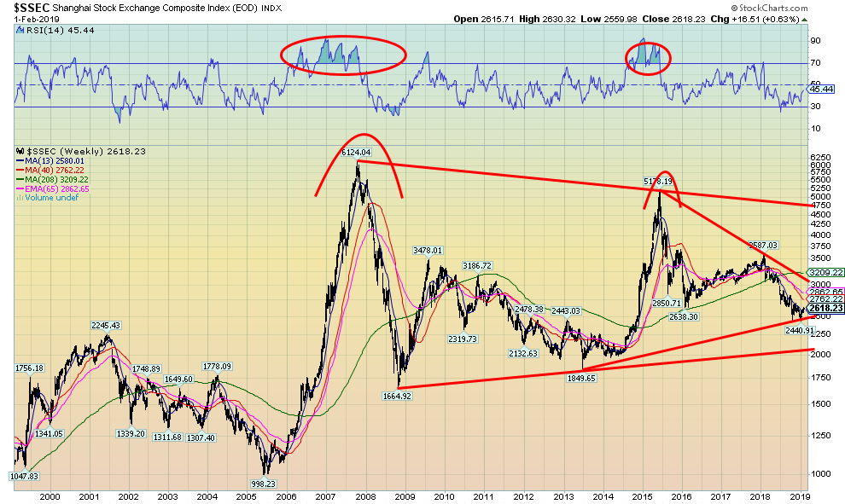This screenshot has width=845, height=504.
Task: Click the 1-Feb-2019 chart date
Action: (26, 18)
